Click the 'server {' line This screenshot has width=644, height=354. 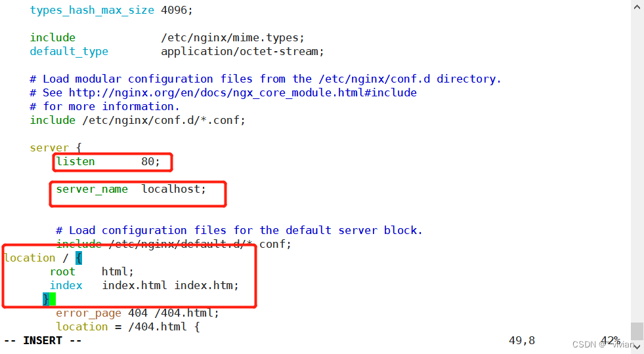[56, 147]
